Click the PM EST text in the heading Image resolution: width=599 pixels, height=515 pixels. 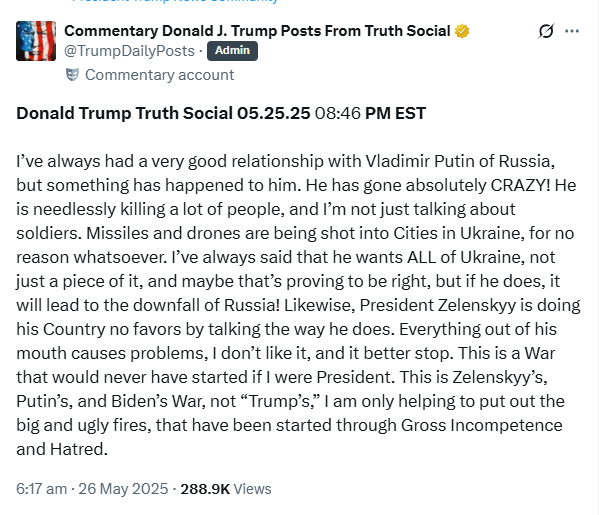coord(395,113)
